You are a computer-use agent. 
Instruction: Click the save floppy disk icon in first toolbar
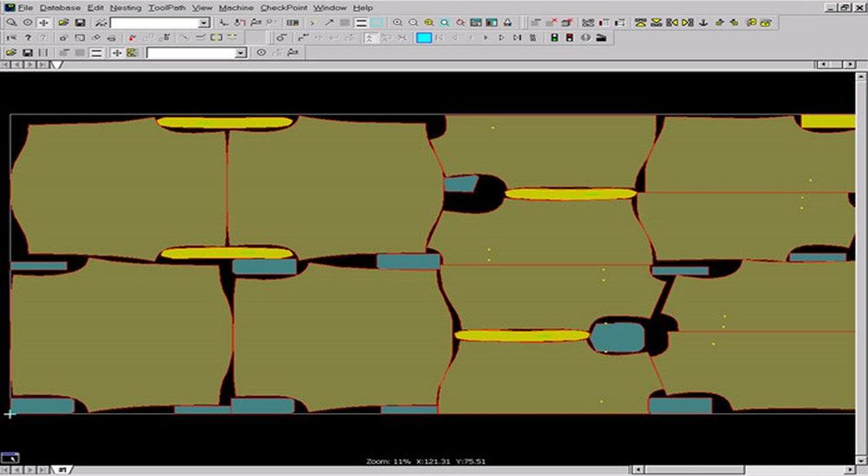(x=79, y=22)
